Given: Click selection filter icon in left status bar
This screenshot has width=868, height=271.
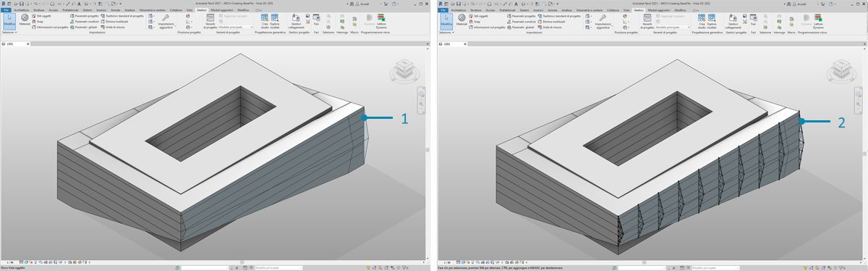Looking at the screenshot, I should point(405,267).
